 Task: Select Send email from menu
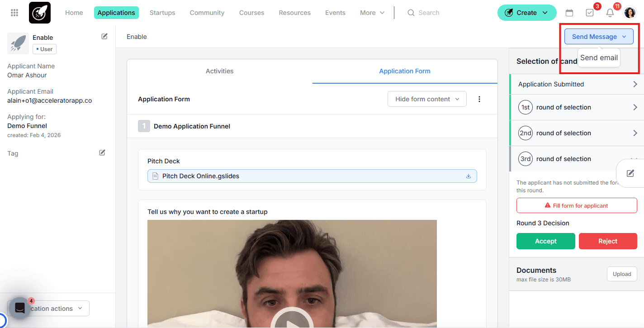599,57
